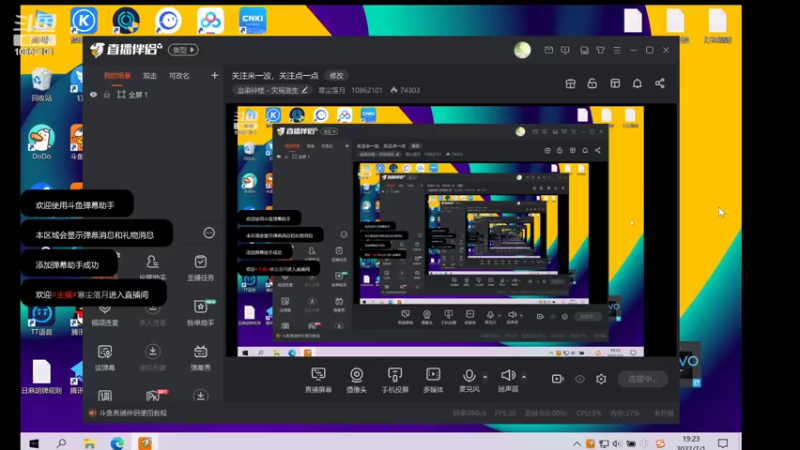The height and width of the screenshot is (450, 800).
Task: Open 主播任务 streamer tasks
Action: (201, 268)
